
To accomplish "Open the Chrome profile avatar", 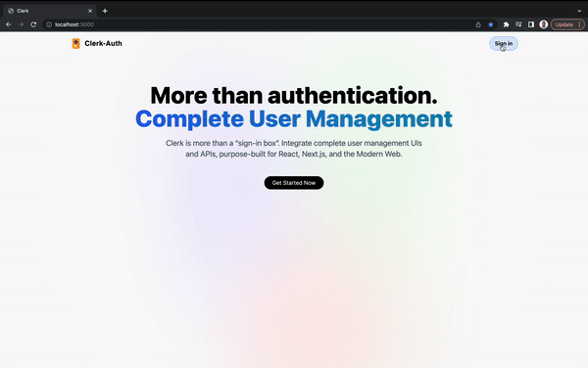I will 543,24.
